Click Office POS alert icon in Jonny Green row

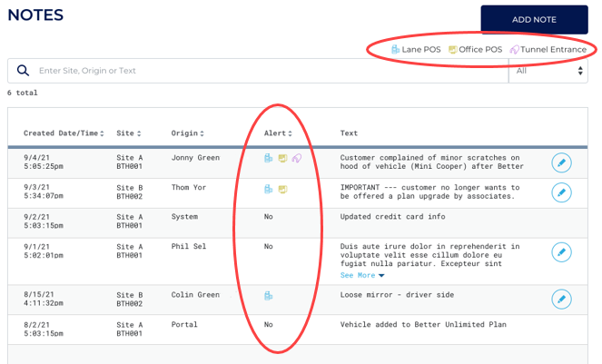pos(282,158)
